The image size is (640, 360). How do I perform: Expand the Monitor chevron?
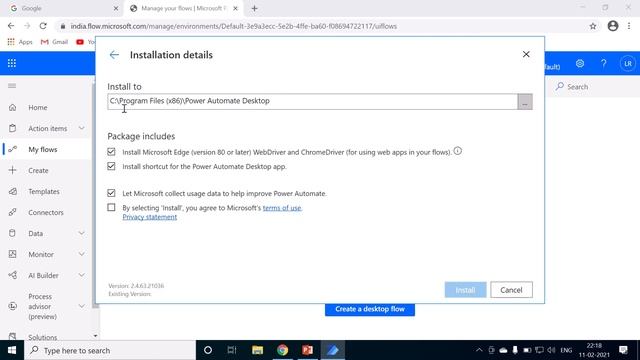82,254
